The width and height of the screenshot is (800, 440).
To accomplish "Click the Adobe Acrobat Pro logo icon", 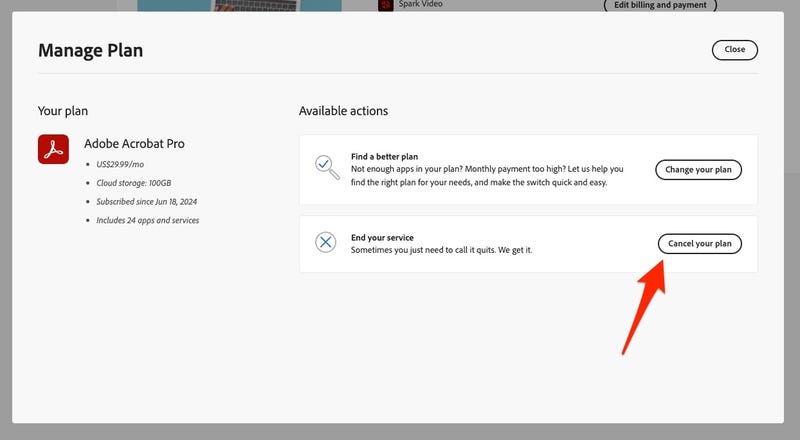I will pos(53,149).
